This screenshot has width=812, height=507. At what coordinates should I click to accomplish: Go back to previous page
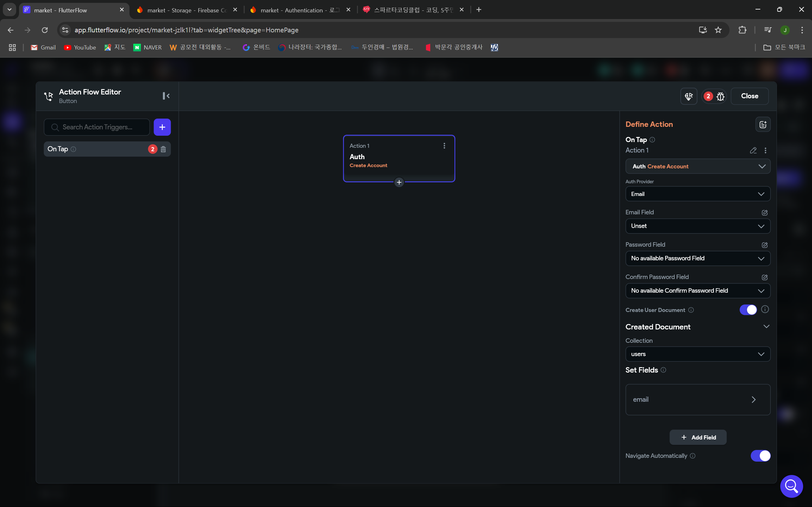pyautogui.click(x=10, y=30)
